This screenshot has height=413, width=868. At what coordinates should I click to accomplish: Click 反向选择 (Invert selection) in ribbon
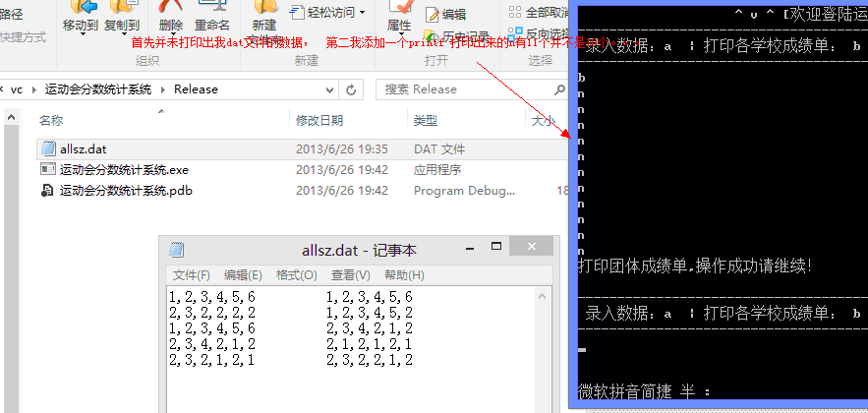click(539, 33)
